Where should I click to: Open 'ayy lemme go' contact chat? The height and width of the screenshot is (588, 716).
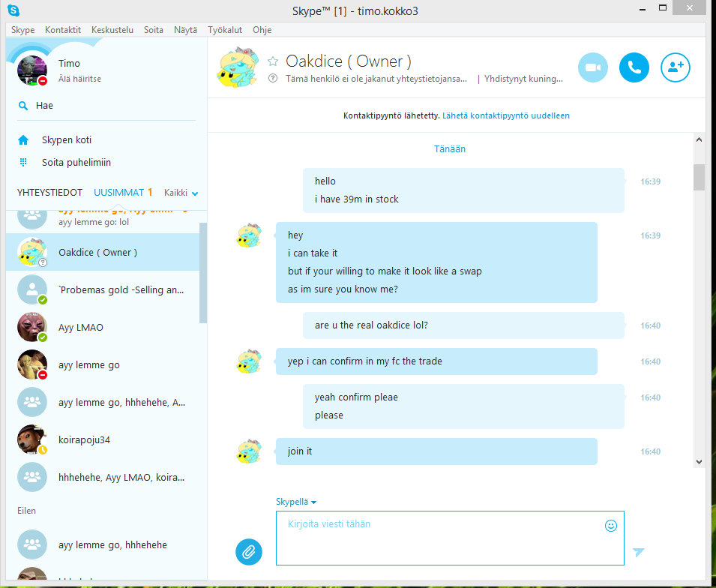click(x=103, y=364)
